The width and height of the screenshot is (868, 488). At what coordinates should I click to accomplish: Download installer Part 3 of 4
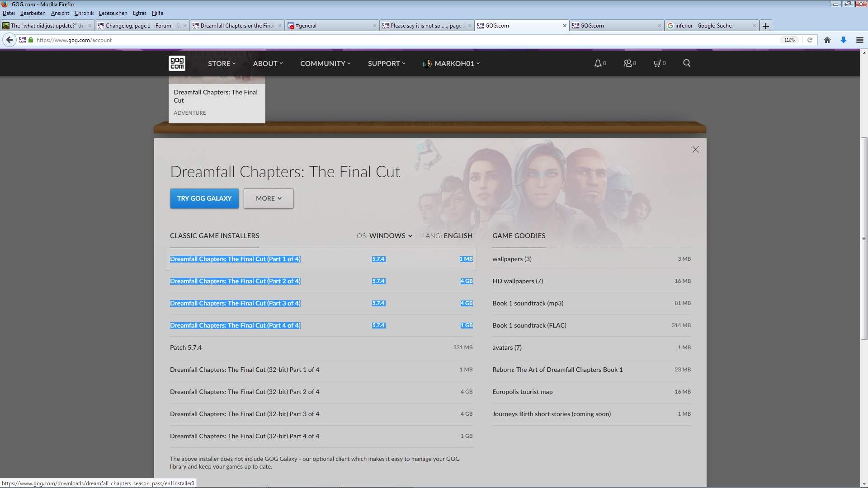pos(321,303)
